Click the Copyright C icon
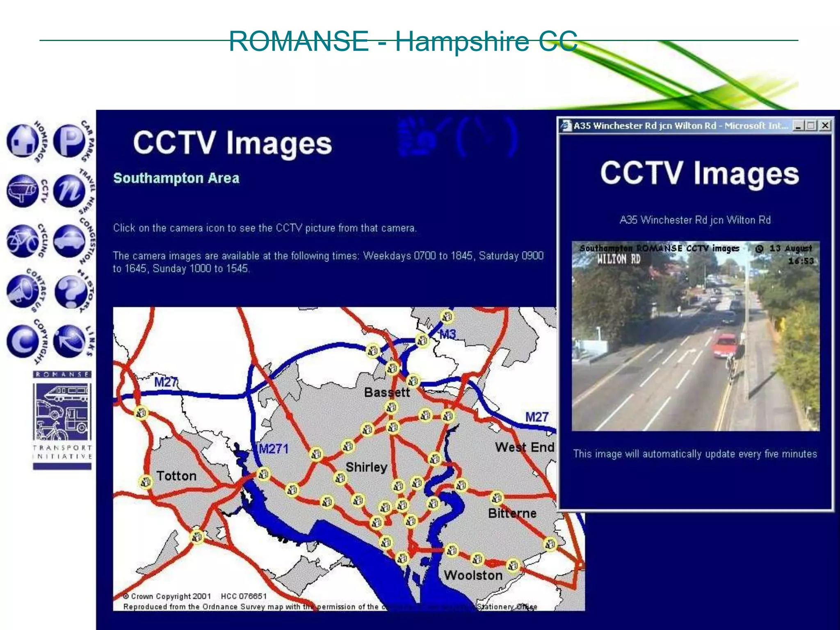Viewport: 840px width, 630px height. 23,341
